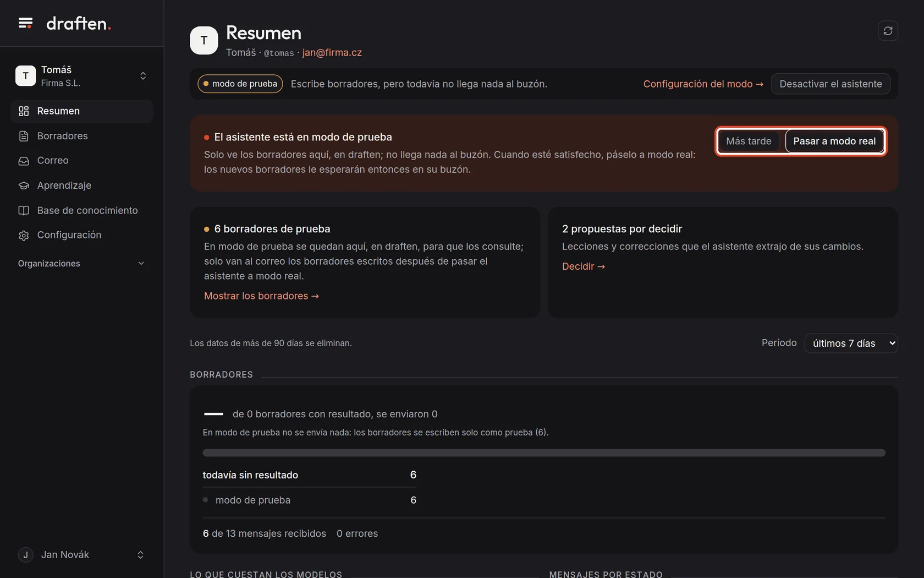This screenshot has width=924, height=578.
Task: Click the jan@firma.cz email link
Action: [332, 53]
